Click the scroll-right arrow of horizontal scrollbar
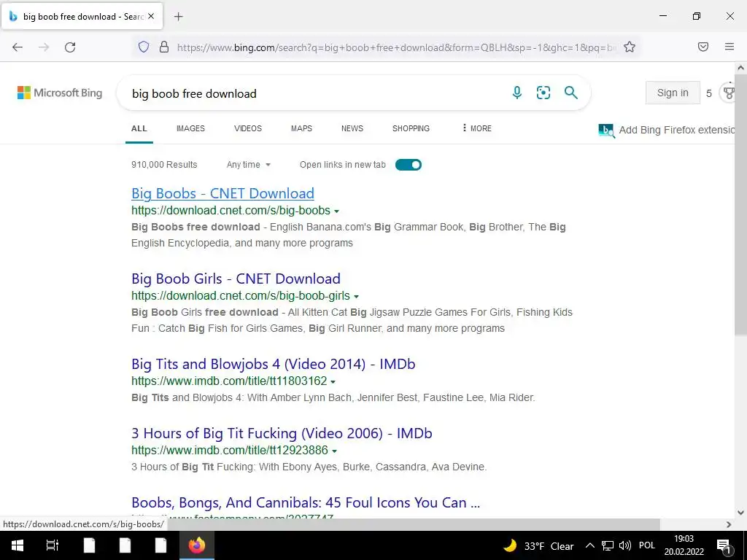This screenshot has height=560, width=747. (729, 524)
